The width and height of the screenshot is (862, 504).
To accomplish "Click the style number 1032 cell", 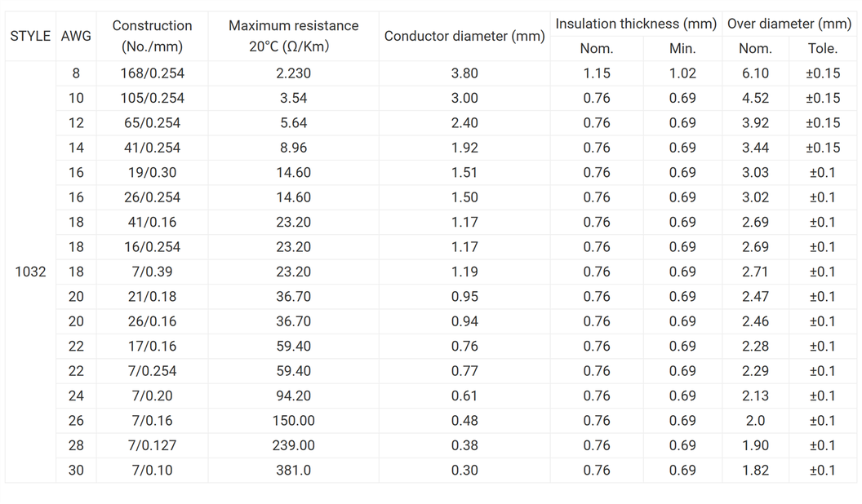I will click(x=30, y=272).
